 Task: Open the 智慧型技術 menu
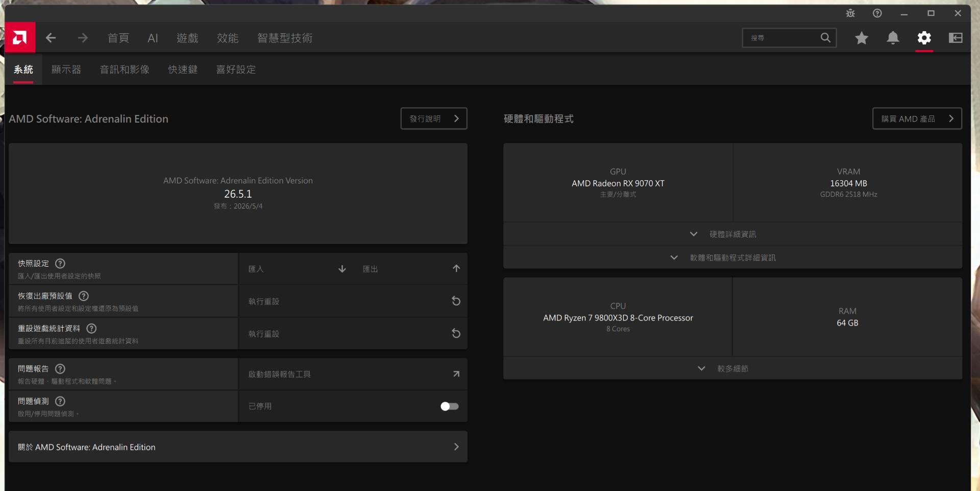tap(285, 38)
